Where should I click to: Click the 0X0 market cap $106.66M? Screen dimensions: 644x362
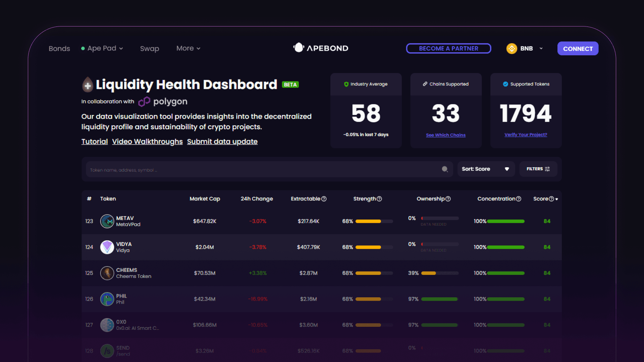point(205,325)
